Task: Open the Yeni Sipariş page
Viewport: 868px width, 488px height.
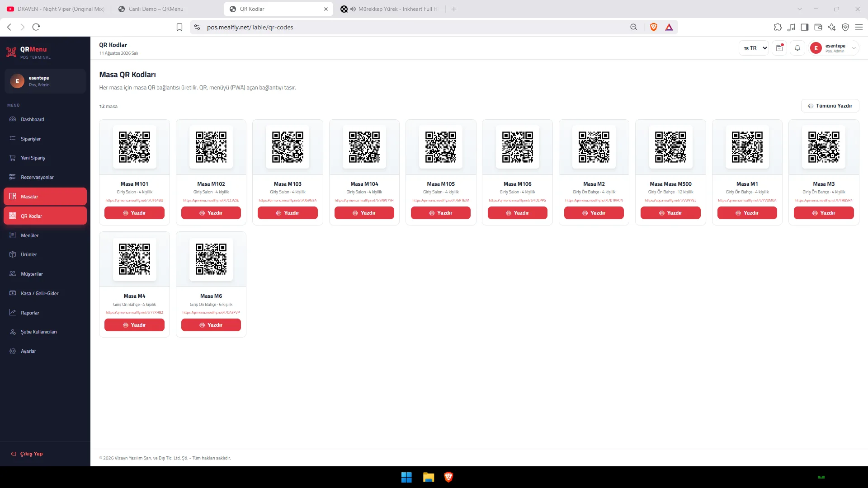Action: (45, 158)
